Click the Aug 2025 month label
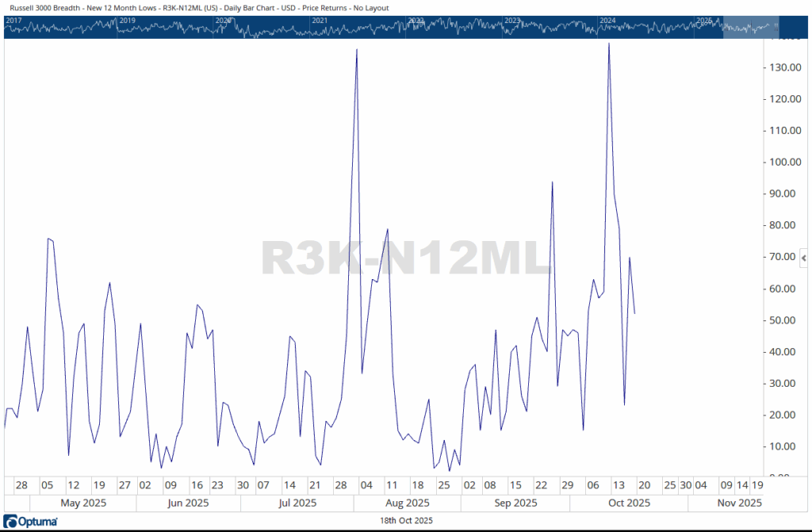This screenshot has height=532, width=812. point(406,503)
